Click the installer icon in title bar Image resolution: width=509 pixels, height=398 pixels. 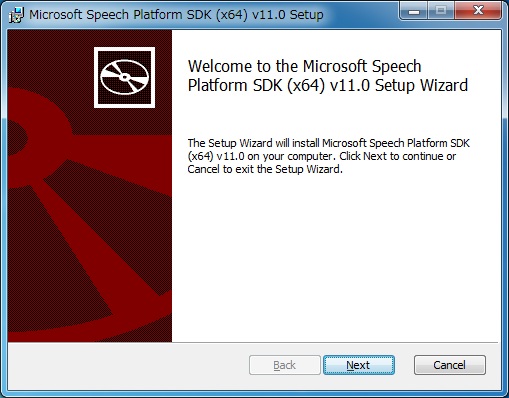[16, 15]
